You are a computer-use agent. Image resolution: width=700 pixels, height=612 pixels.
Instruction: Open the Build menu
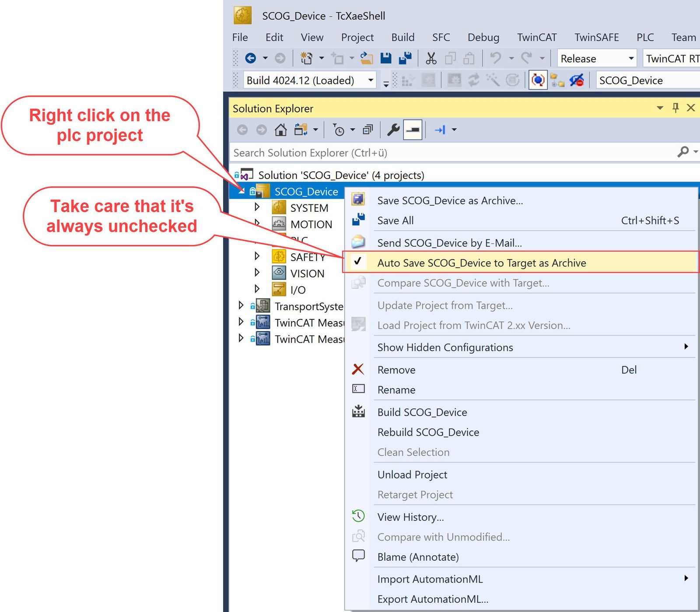pyautogui.click(x=403, y=37)
